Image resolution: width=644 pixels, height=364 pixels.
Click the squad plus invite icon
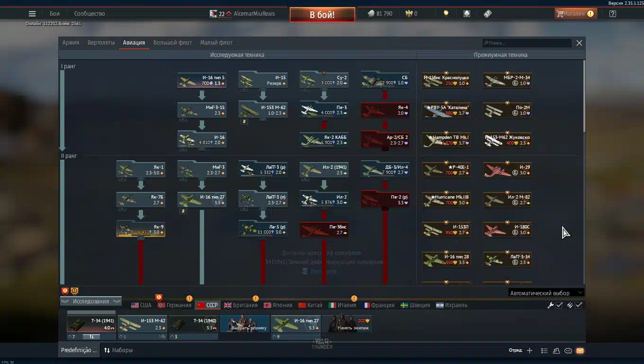click(x=529, y=351)
